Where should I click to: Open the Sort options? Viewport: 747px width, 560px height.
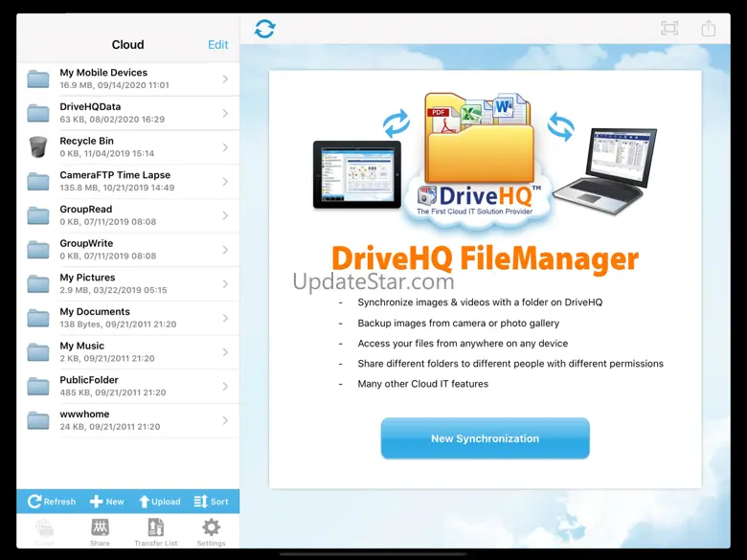coord(211,502)
